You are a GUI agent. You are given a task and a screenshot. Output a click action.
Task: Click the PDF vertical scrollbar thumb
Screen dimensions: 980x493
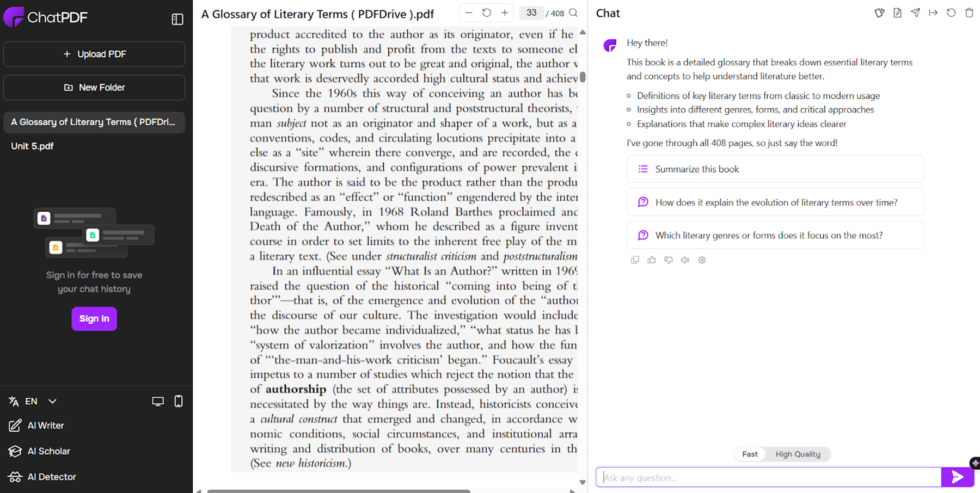click(x=583, y=77)
